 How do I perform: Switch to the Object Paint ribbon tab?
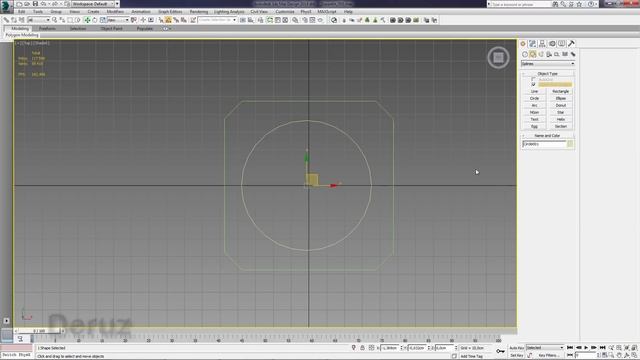pos(111,29)
